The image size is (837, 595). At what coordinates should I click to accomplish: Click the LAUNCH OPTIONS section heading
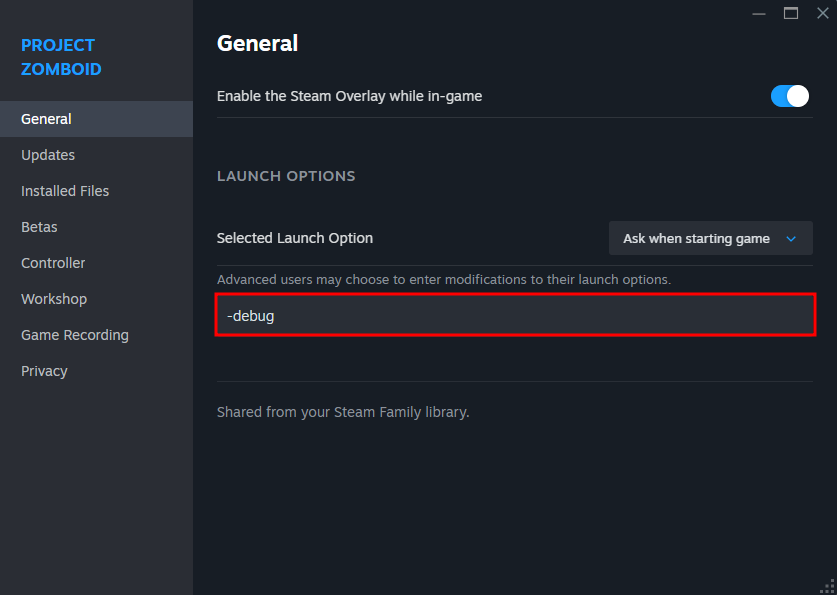coord(286,176)
